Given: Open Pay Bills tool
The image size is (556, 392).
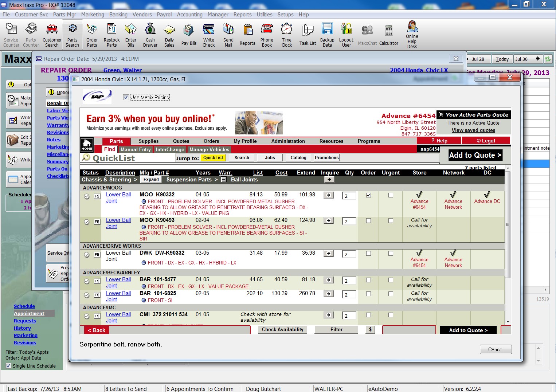Looking at the screenshot, I should [189, 35].
